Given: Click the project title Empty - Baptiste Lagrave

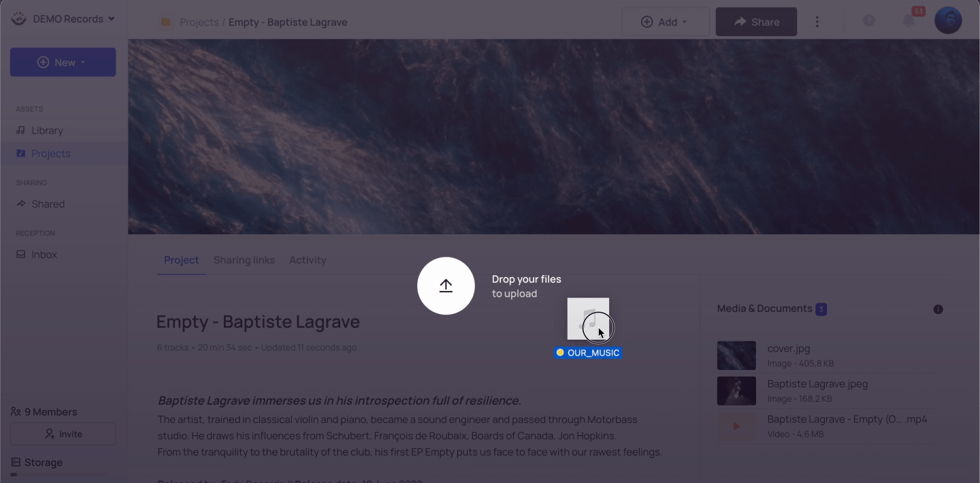Looking at the screenshot, I should pos(258,322).
